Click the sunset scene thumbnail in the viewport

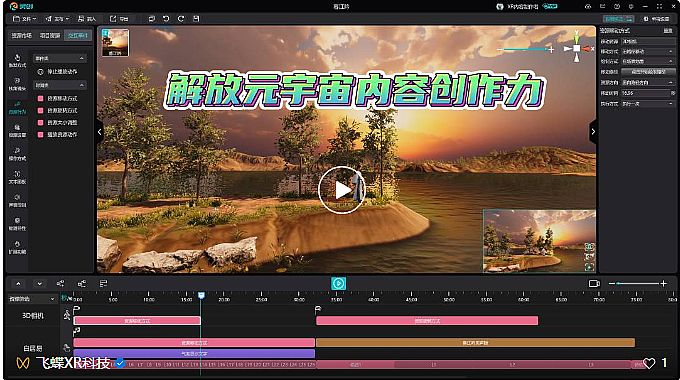click(x=115, y=43)
